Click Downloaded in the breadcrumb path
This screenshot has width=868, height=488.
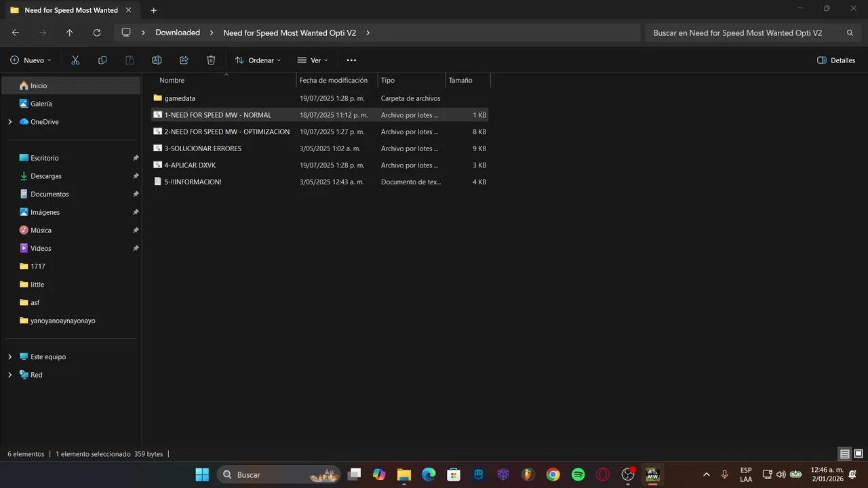coord(178,33)
